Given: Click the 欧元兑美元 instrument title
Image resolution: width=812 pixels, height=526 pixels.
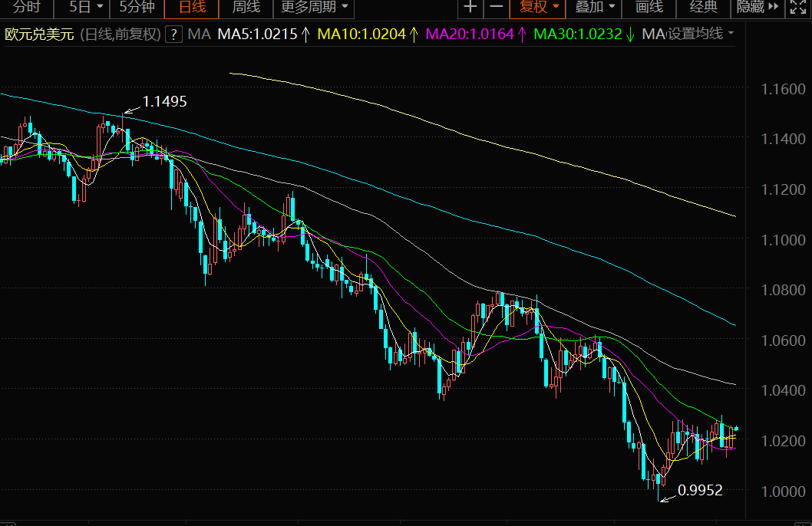Looking at the screenshot, I should (x=39, y=35).
